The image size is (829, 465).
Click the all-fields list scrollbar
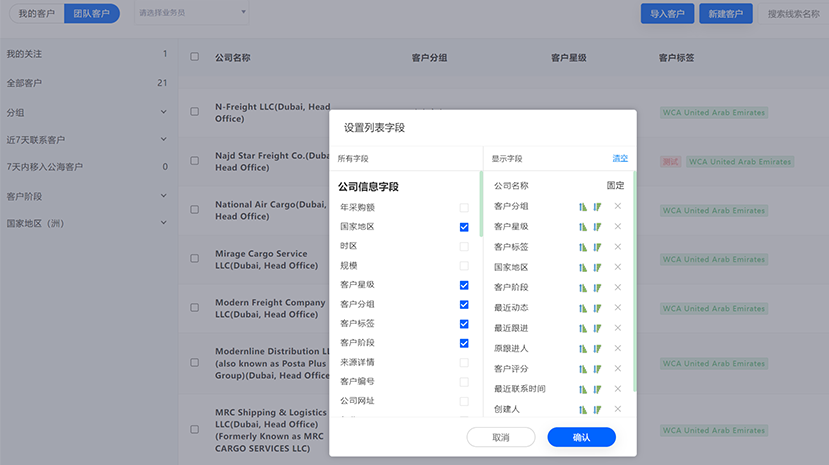pyautogui.click(x=481, y=204)
